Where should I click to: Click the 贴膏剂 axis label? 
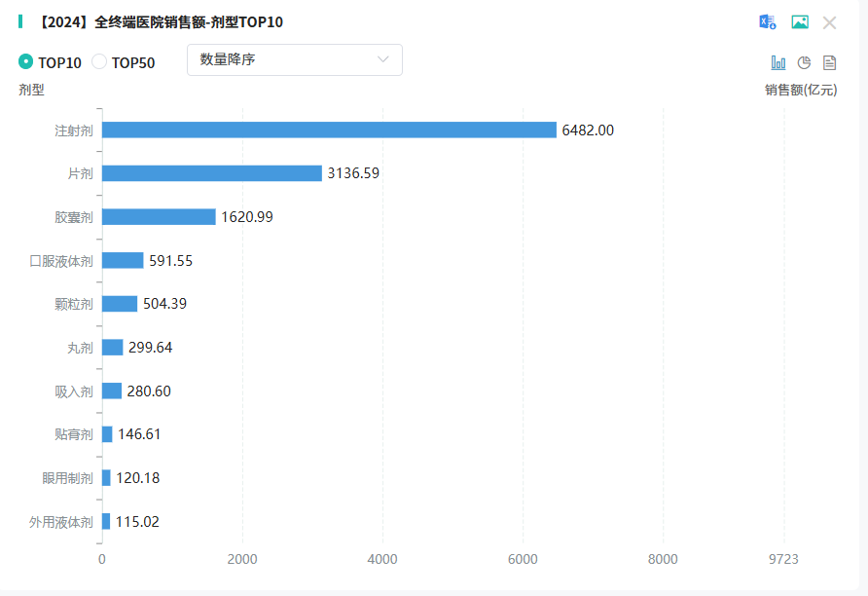(x=74, y=434)
